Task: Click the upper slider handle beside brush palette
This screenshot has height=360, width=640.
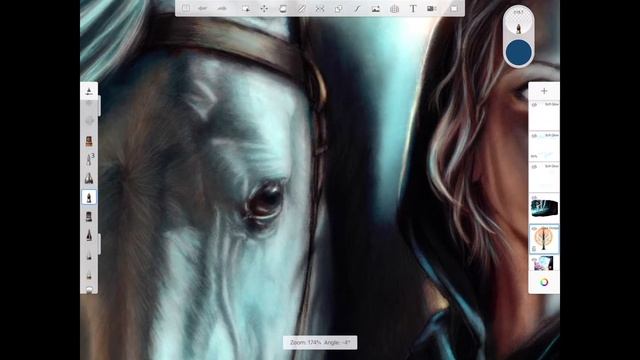Action: click(x=99, y=106)
